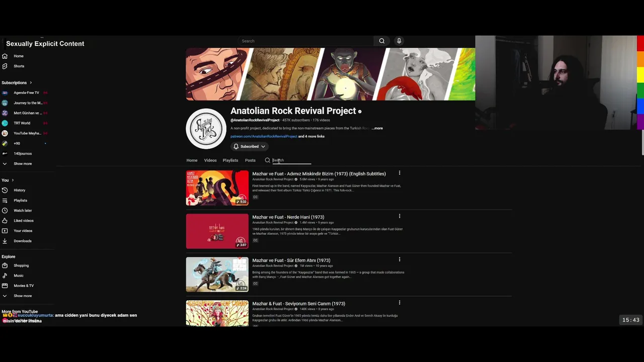Expand channel description with ...more
644x362 pixels.
[x=377, y=128]
